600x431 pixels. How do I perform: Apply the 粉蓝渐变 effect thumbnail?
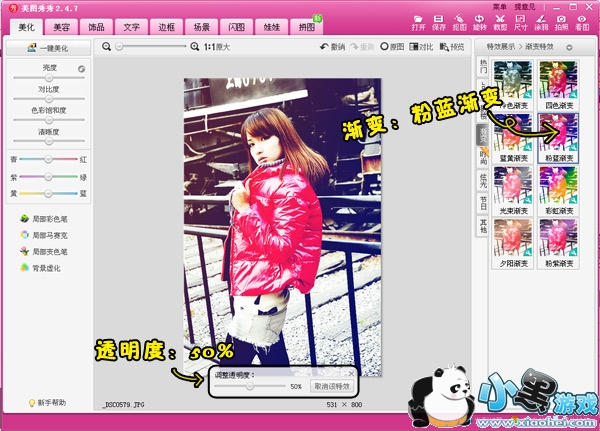click(x=558, y=138)
